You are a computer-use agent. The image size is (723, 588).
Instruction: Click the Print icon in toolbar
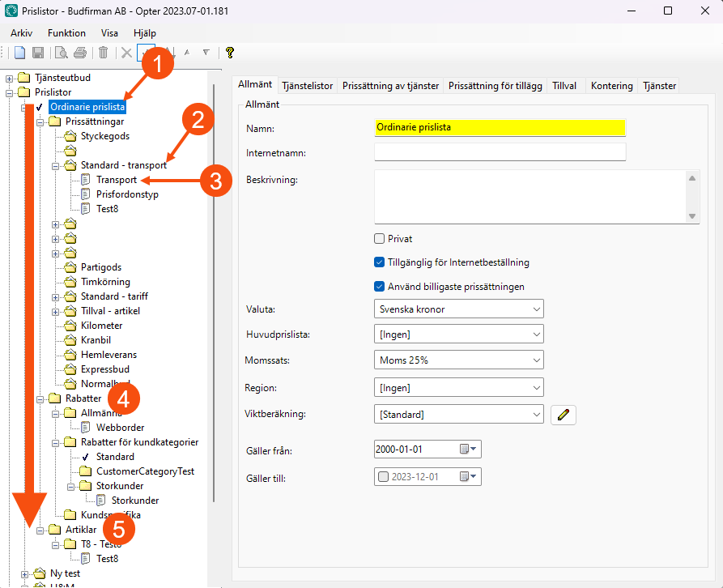pos(80,53)
